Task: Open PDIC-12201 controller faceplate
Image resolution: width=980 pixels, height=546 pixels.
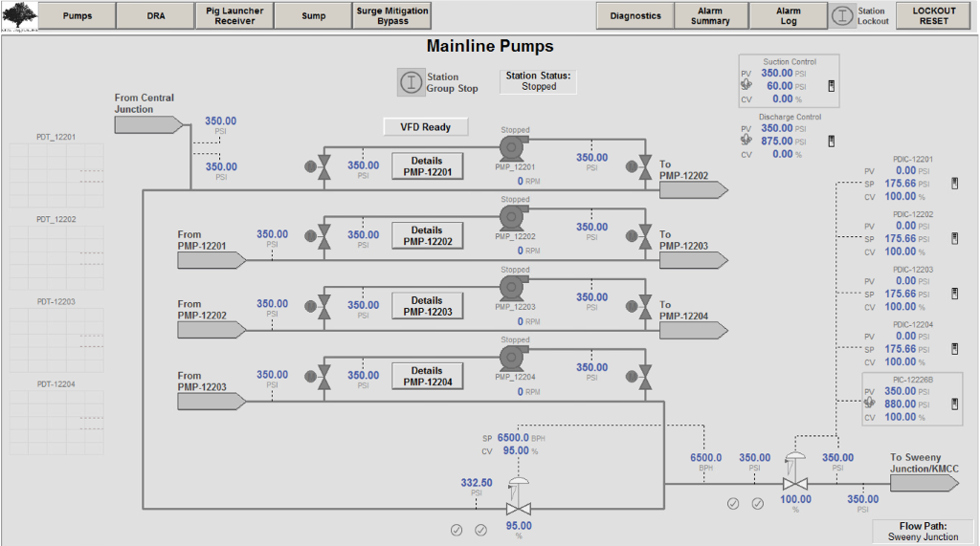Action: point(954,184)
